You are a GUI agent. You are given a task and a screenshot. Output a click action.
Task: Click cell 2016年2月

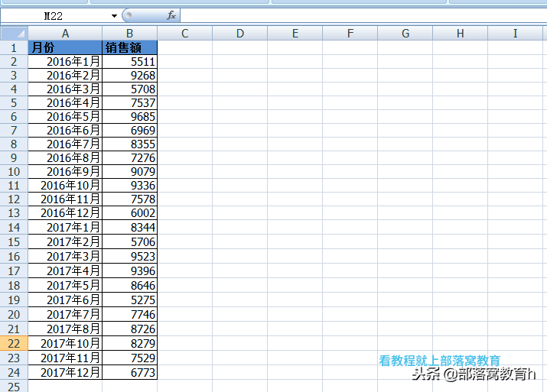[x=65, y=75]
